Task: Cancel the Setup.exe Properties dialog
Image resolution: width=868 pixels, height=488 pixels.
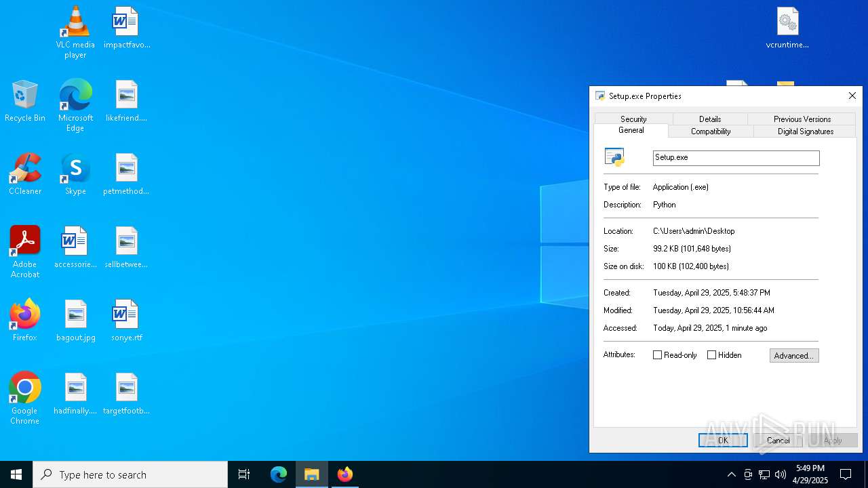Action: pyautogui.click(x=778, y=440)
